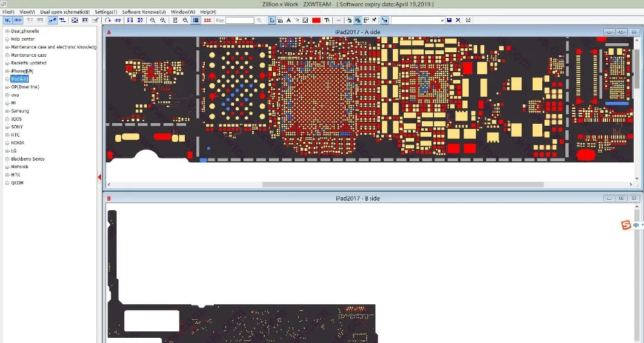Open the Settings(T) menu
Viewport: 644px width, 343px height.
pos(106,12)
